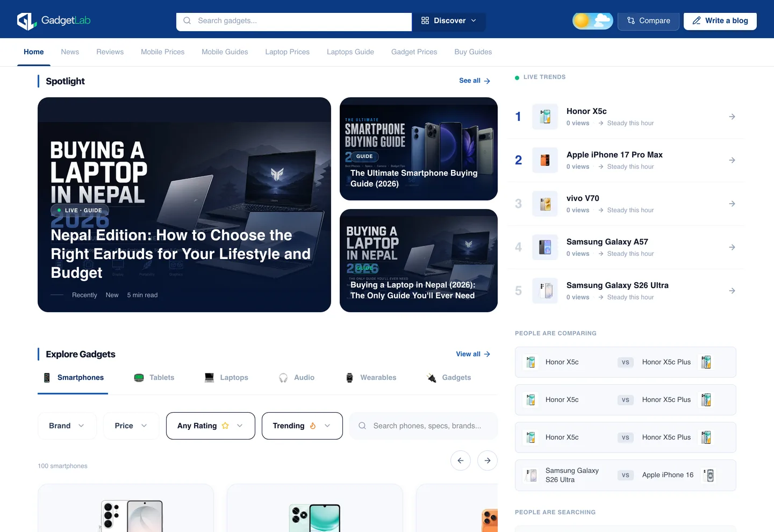Viewport: 774px width, 532px height.
Task: Open the Laptop Prices tab
Action: click(288, 52)
